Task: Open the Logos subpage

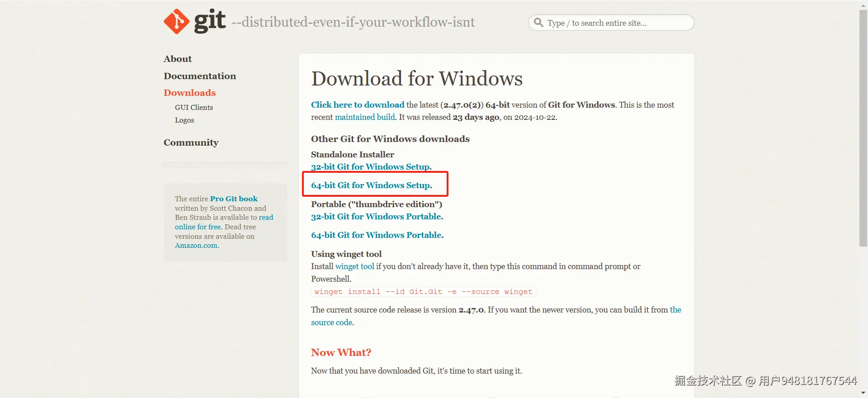Action: [184, 120]
